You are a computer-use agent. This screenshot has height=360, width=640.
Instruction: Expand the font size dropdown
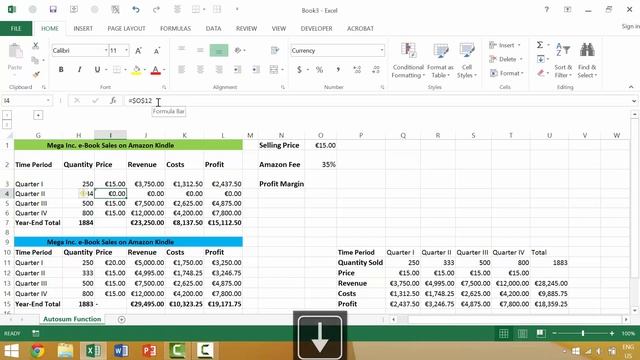[126, 50]
